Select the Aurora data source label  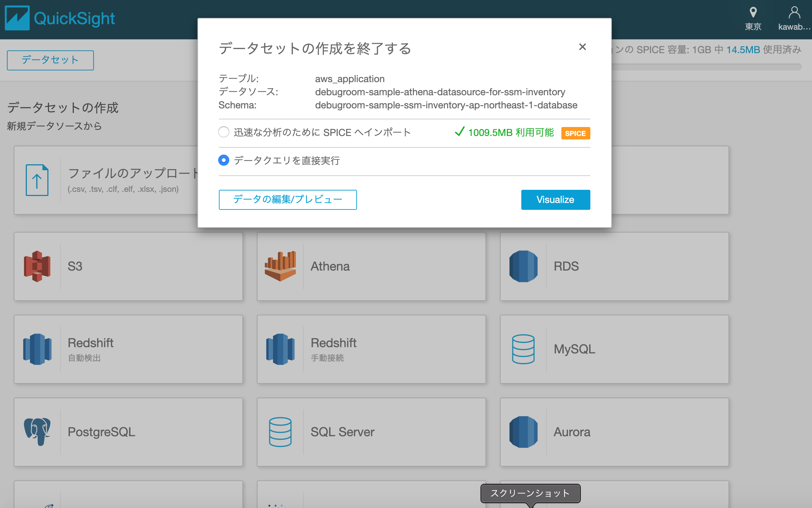point(572,432)
